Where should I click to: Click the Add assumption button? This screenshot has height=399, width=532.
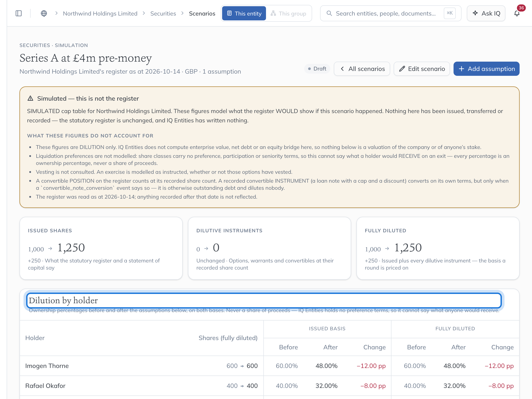486,69
